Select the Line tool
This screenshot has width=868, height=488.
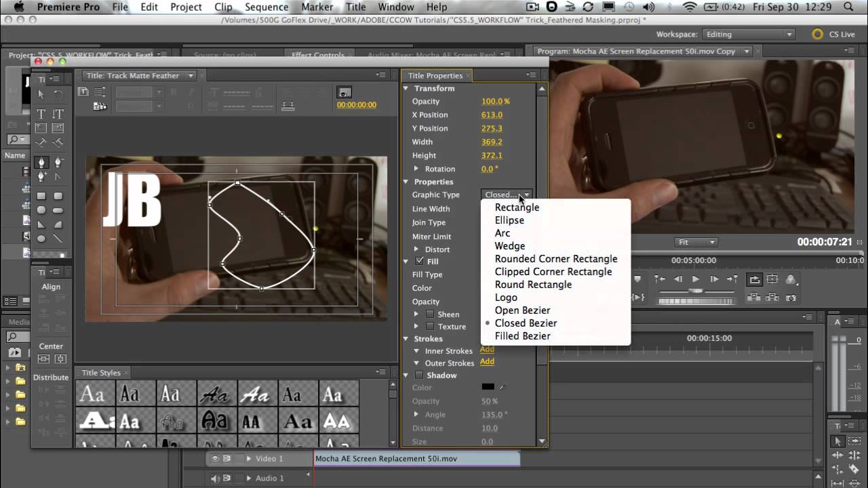pos(58,239)
